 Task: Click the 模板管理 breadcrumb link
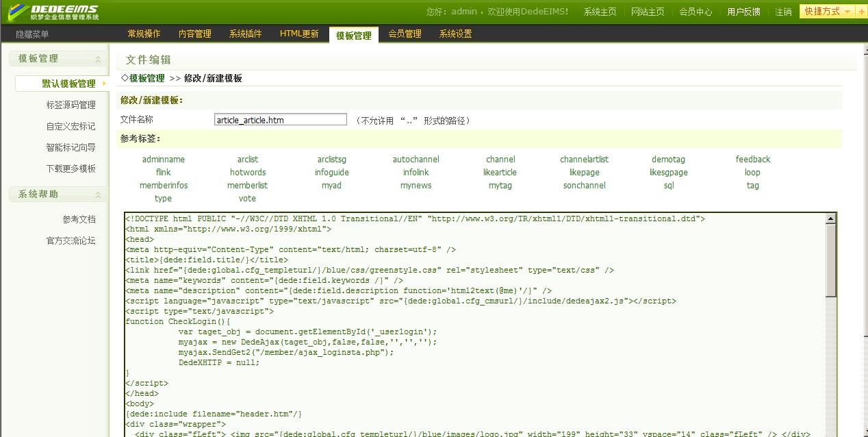point(147,78)
